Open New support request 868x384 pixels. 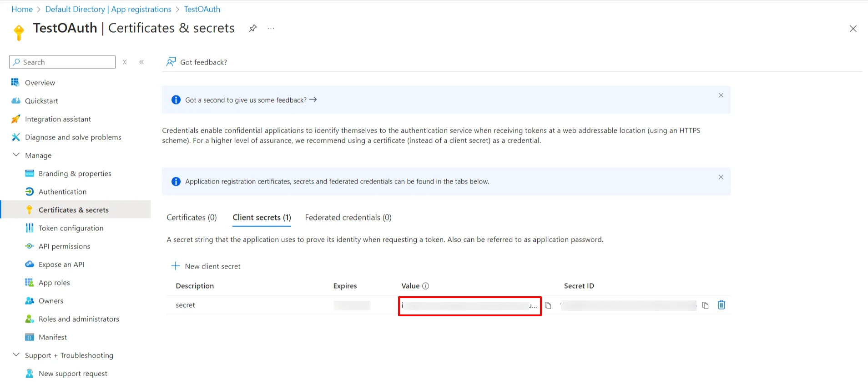click(x=73, y=374)
